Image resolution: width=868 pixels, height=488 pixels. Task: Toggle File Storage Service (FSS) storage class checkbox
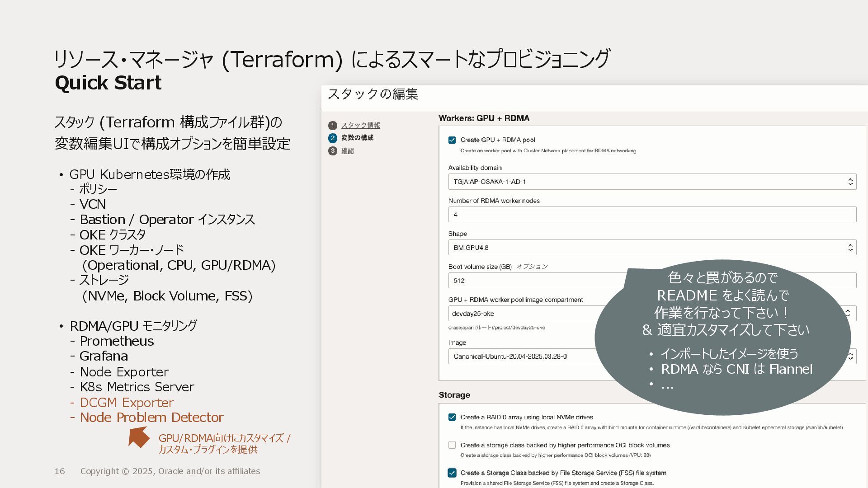tap(452, 473)
